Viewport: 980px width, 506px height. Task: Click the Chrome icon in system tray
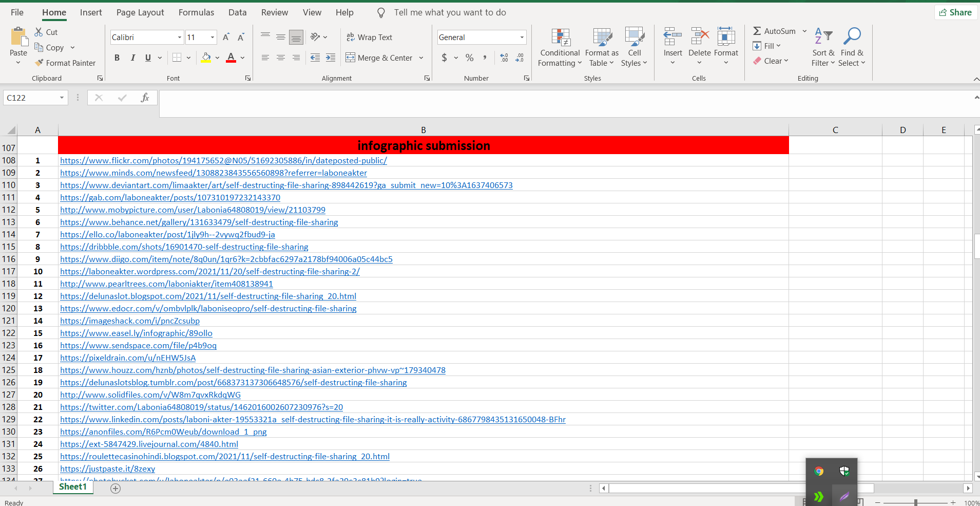click(x=819, y=471)
